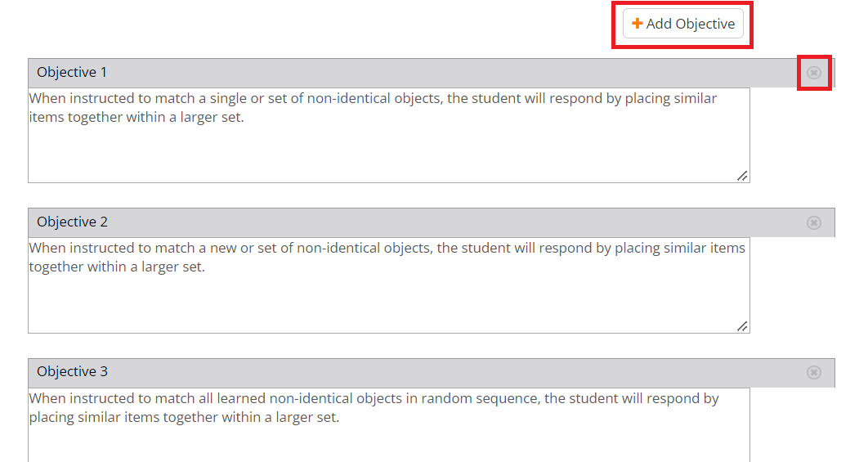The image size is (868, 462).
Task: Place cursor after "larger set." in Objective 2
Action: (x=206, y=267)
